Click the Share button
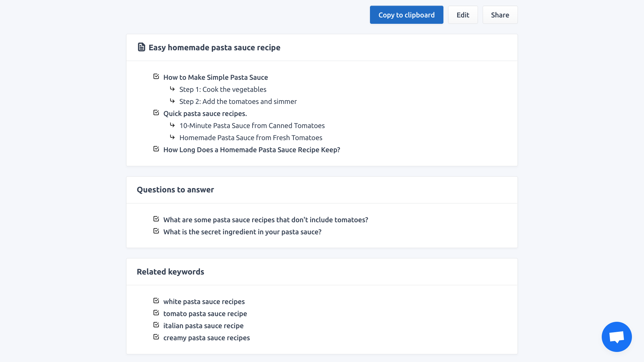644x362 pixels. (500, 15)
